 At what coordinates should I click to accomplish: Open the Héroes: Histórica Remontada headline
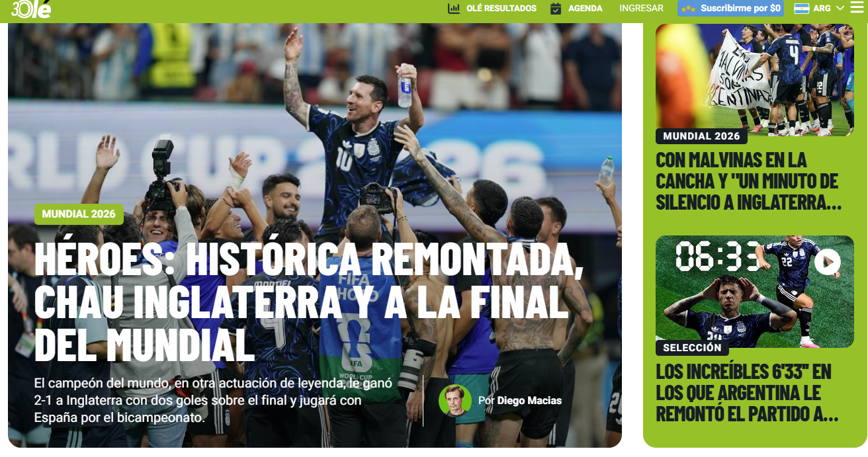point(308,301)
